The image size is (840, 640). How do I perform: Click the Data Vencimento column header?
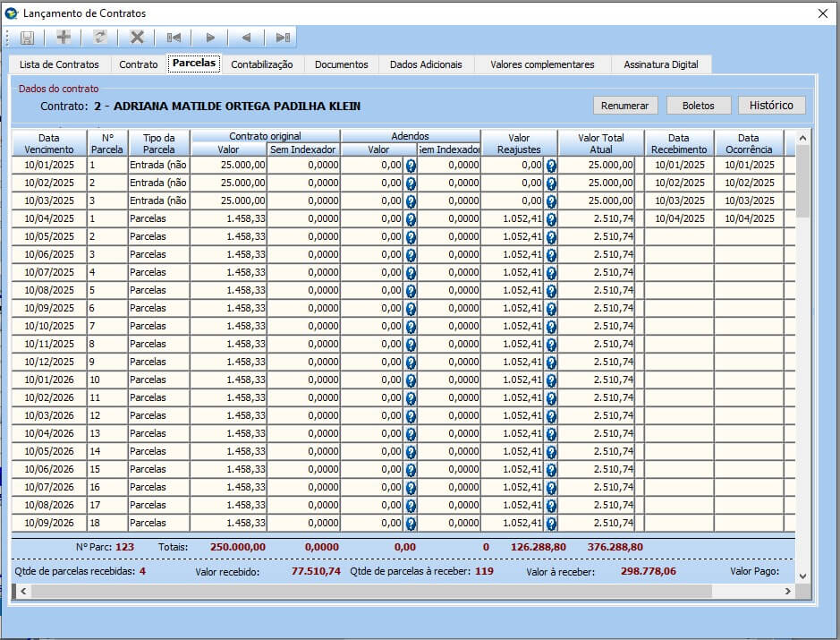49,143
